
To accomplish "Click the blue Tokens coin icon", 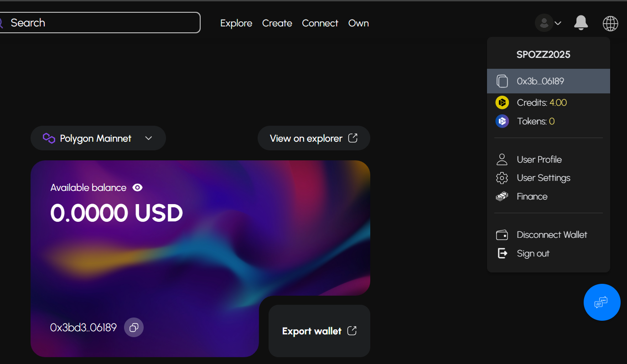I will (502, 121).
